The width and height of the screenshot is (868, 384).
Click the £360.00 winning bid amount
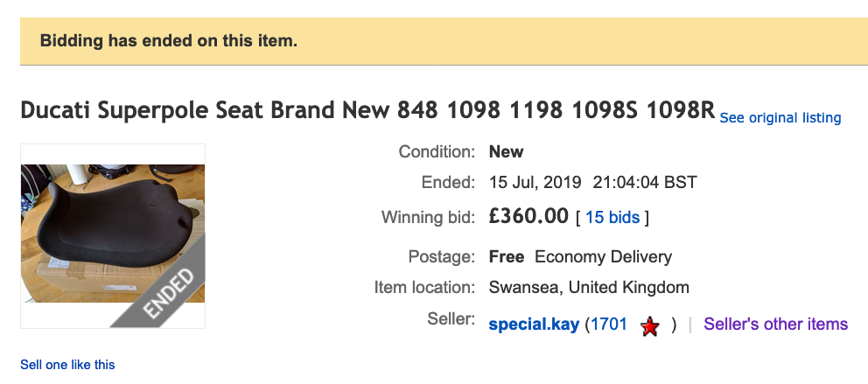[x=528, y=217]
